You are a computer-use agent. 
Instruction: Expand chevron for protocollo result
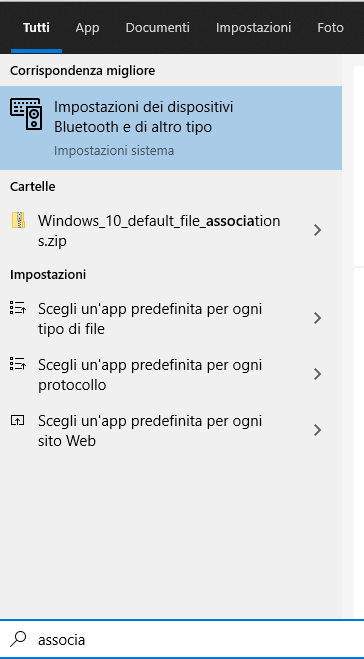tap(318, 374)
